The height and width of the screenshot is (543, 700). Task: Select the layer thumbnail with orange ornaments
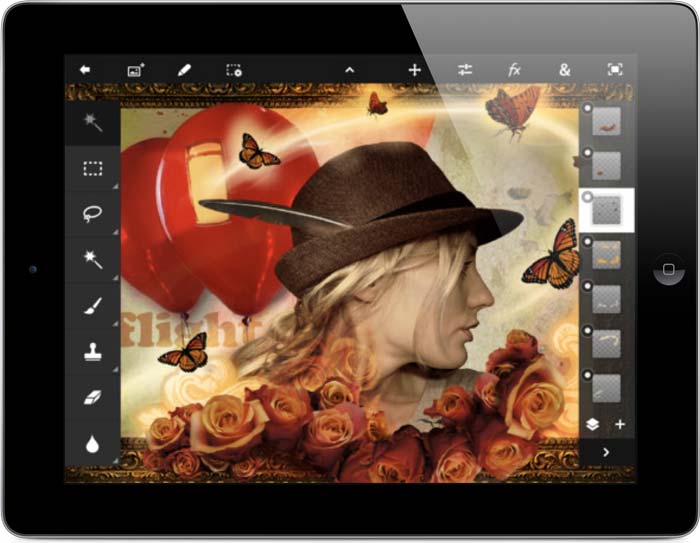point(607,255)
